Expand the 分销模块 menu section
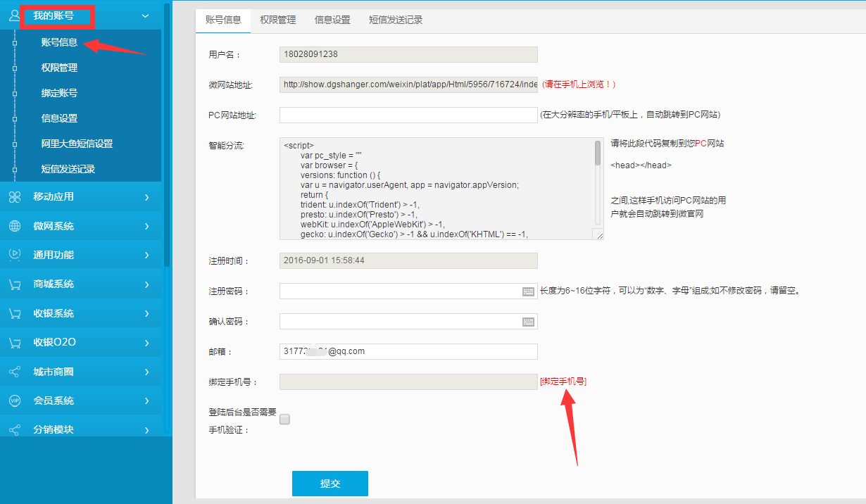 pos(146,429)
